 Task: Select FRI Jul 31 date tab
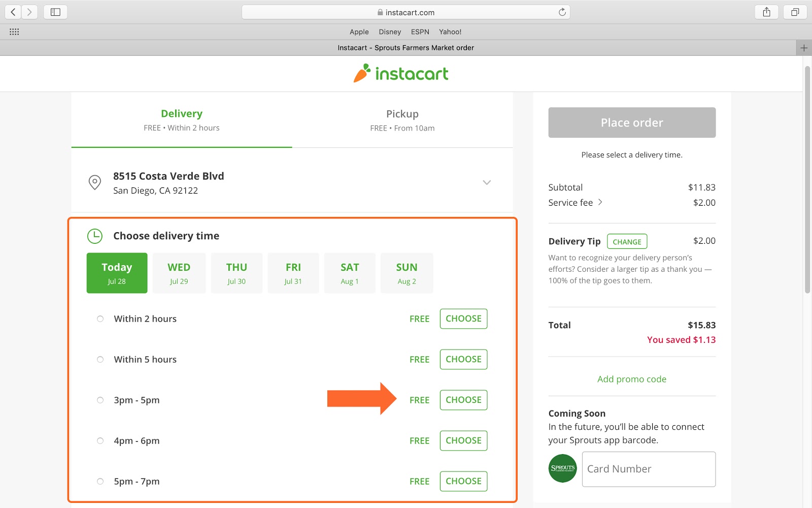(x=293, y=273)
